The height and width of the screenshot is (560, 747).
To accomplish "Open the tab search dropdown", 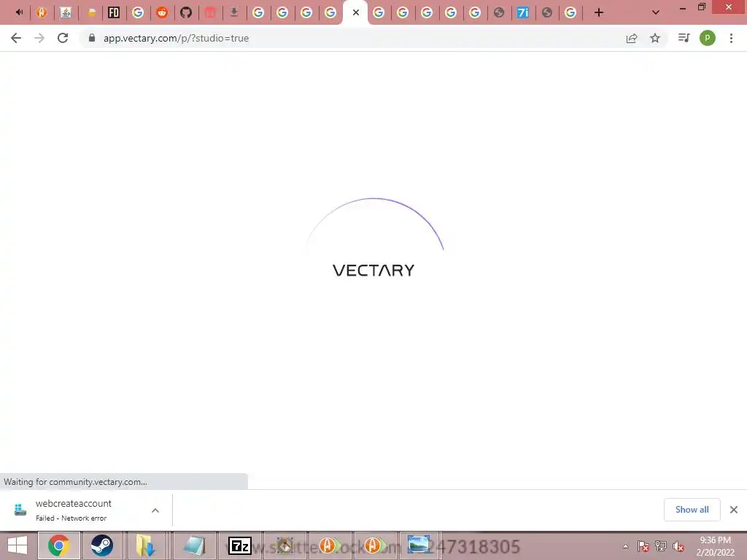I will [656, 13].
